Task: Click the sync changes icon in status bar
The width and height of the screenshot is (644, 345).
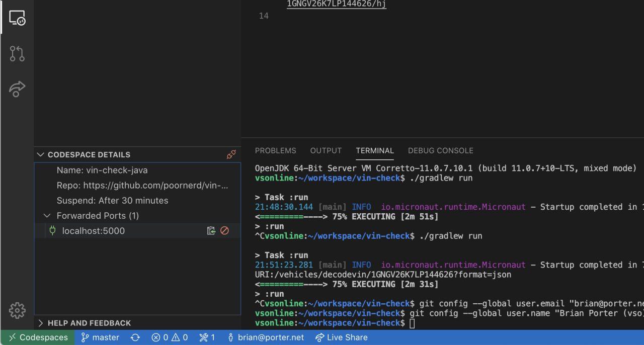Action: coord(135,337)
